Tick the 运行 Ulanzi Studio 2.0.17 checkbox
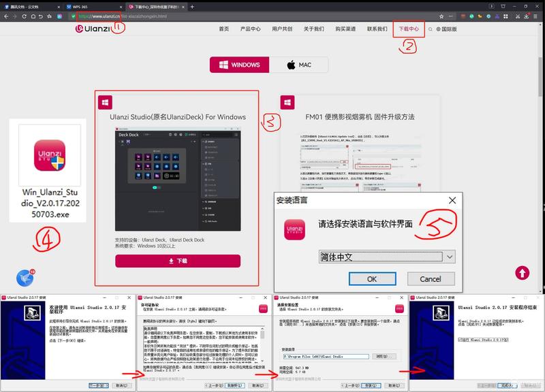545x392 pixels. [461, 340]
